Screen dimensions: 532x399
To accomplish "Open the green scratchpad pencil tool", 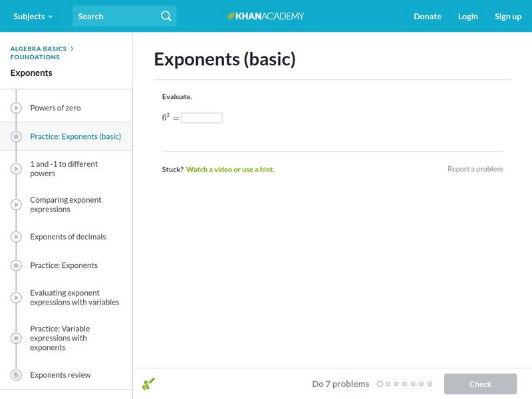I will (x=148, y=384).
